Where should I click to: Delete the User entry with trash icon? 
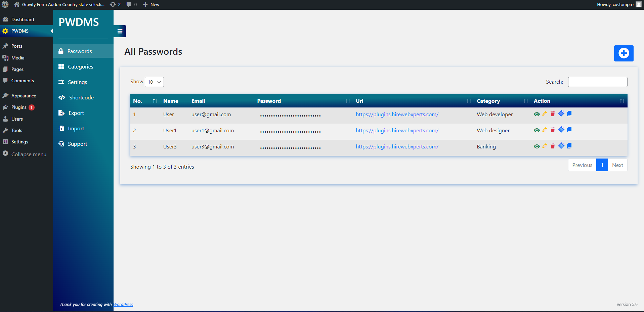click(553, 114)
